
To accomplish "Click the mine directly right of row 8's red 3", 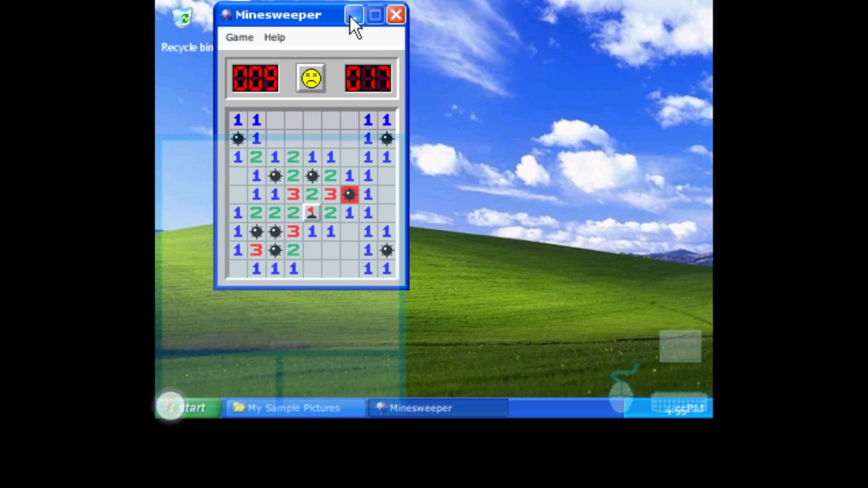I will click(275, 250).
